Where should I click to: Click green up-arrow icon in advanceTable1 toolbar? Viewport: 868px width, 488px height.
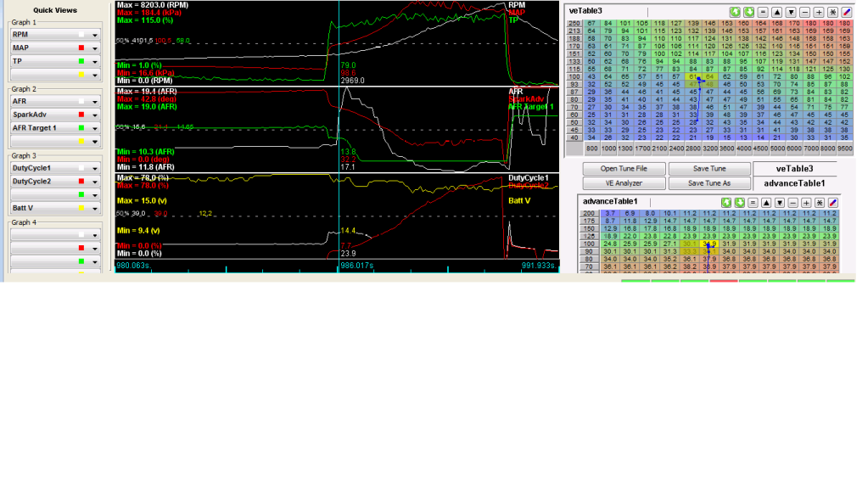tap(725, 203)
